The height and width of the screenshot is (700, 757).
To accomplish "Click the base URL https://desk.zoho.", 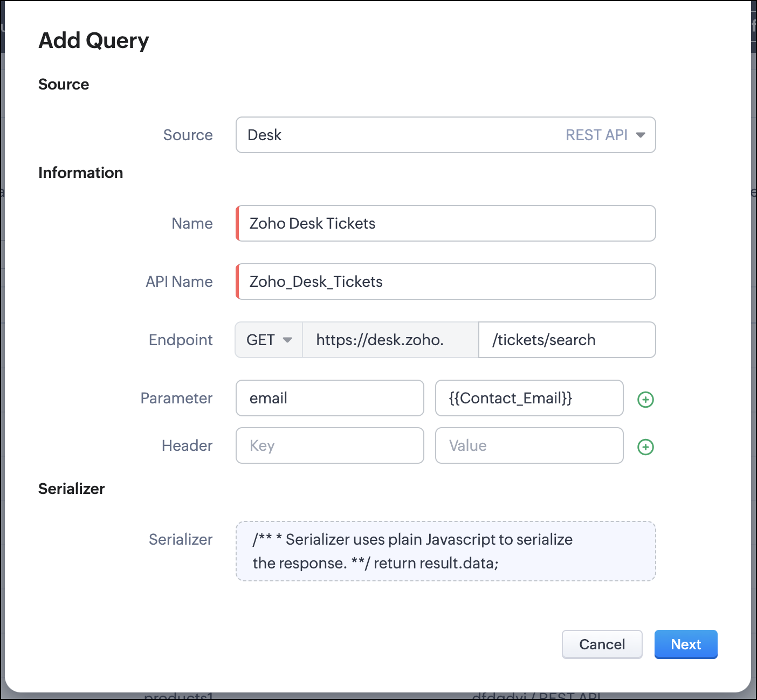I will 390,340.
